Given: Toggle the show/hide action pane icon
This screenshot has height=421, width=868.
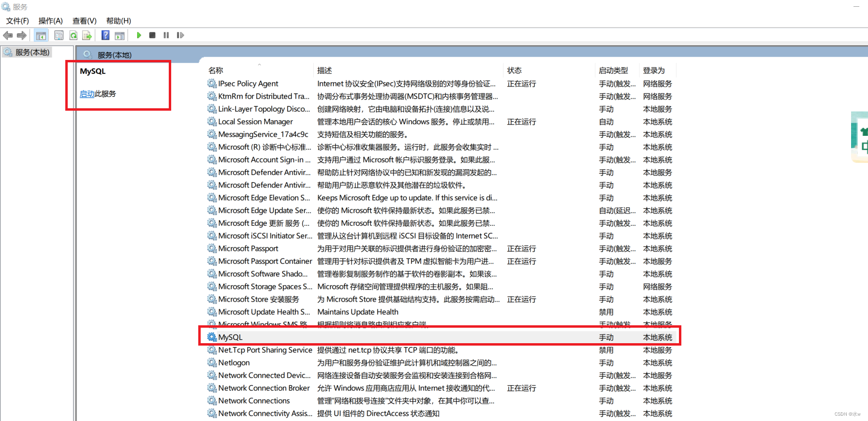Looking at the screenshot, I should (x=119, y=35).
